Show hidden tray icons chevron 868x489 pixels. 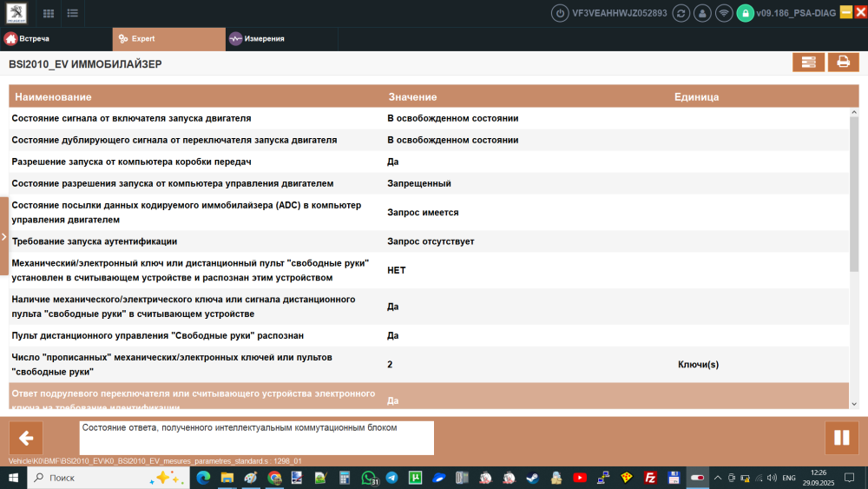(x=718, y=478)
